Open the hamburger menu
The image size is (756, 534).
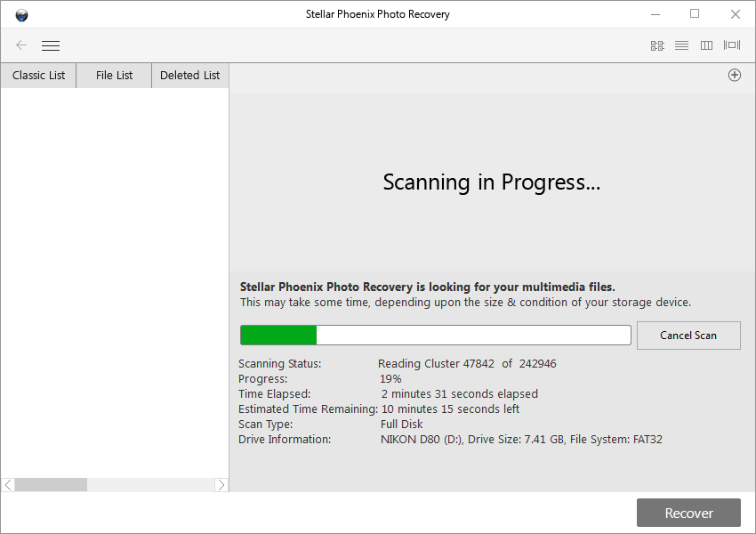(x=51, y=45)
